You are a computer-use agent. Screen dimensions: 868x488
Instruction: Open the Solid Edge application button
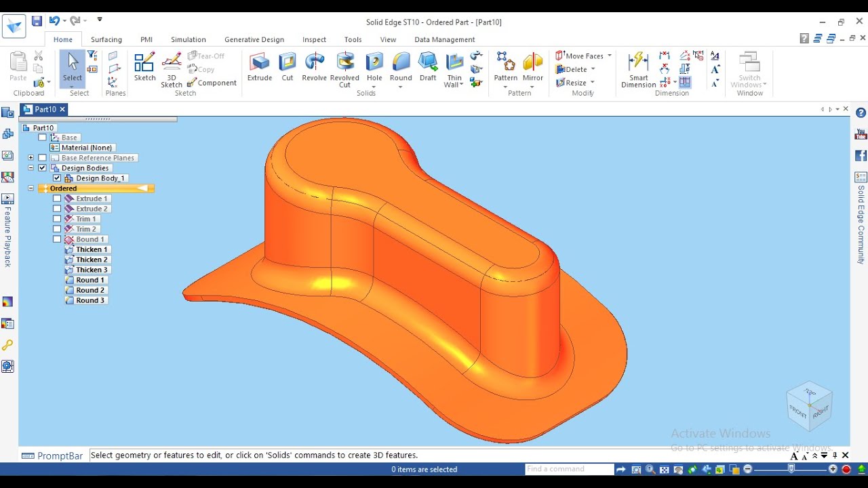point(14,26)
